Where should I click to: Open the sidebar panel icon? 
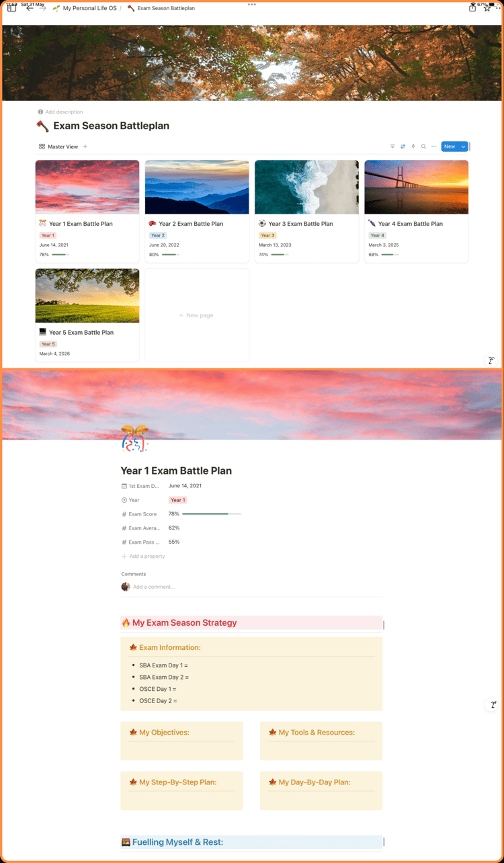click(11, 8)
